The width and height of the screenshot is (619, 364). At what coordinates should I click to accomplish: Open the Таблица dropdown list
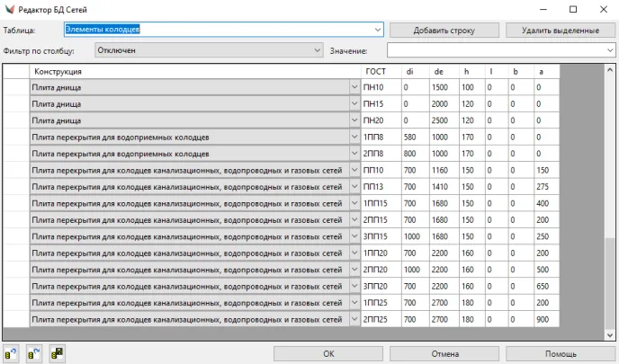click(377, 30)
